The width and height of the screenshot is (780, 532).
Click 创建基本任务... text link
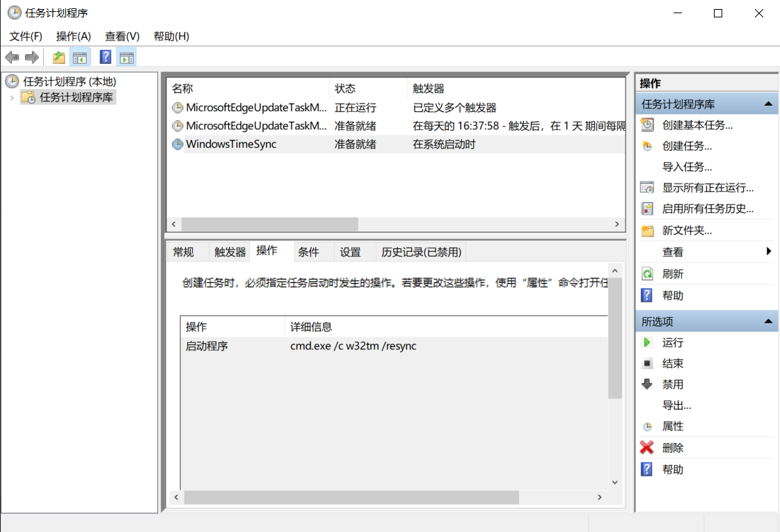pyautogui.click(x=697, y=125)
